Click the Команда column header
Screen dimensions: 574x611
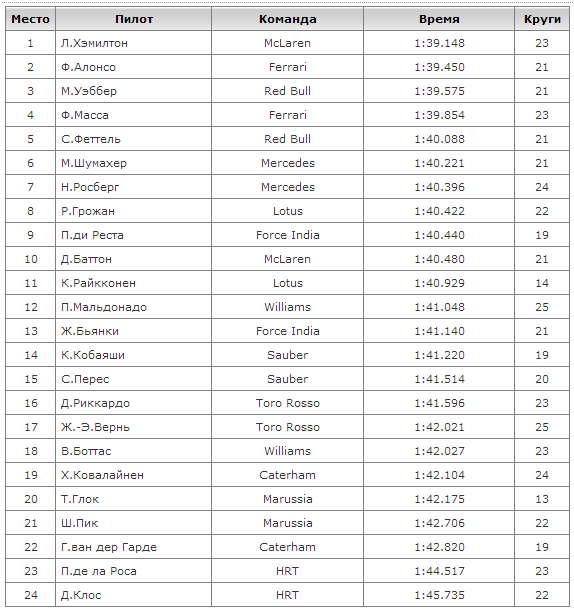click(288, 19)
